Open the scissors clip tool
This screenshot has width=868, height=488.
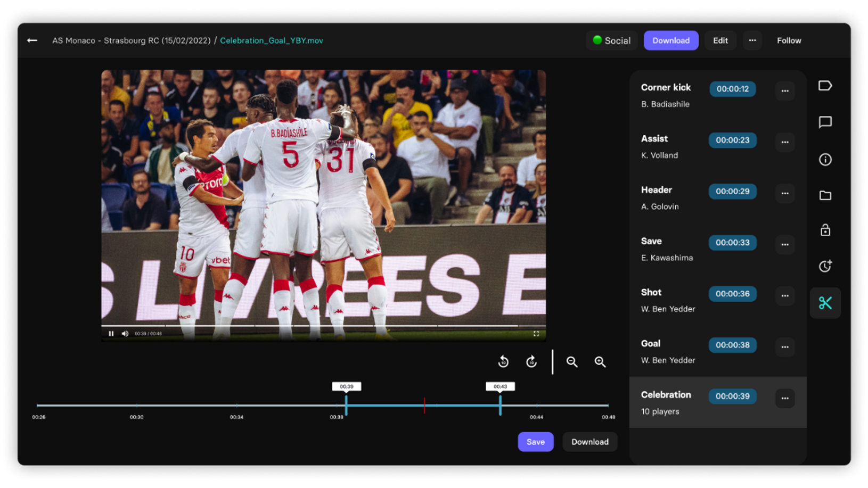click(x=825, y=303)
